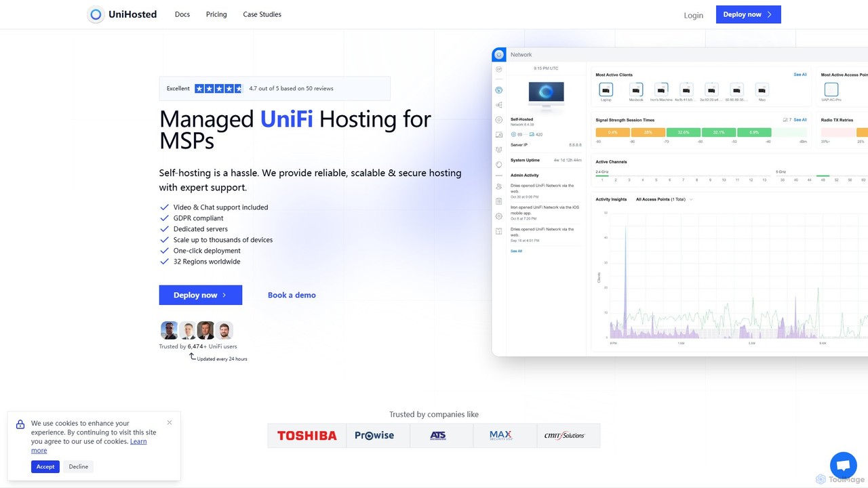Open the Pricing menu item

(216, 14)
